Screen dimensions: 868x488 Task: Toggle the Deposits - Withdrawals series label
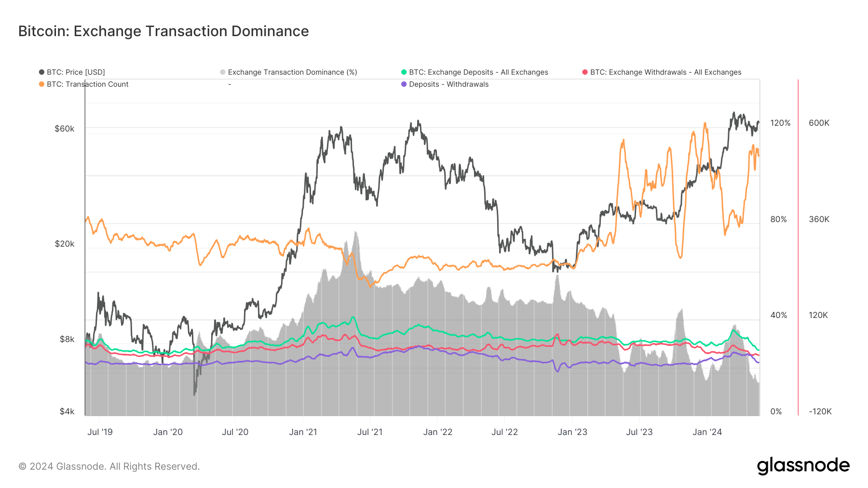(x=448, y=84)
